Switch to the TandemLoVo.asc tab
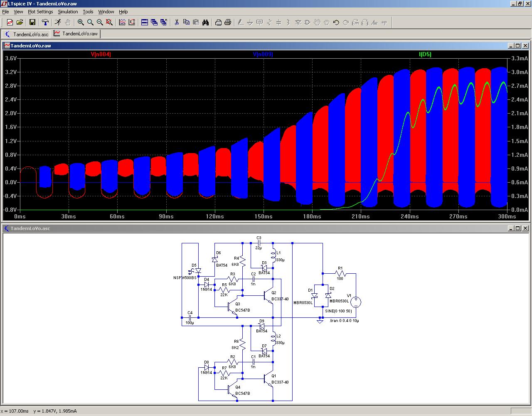The image size is (532, 416). pos(27,34)
